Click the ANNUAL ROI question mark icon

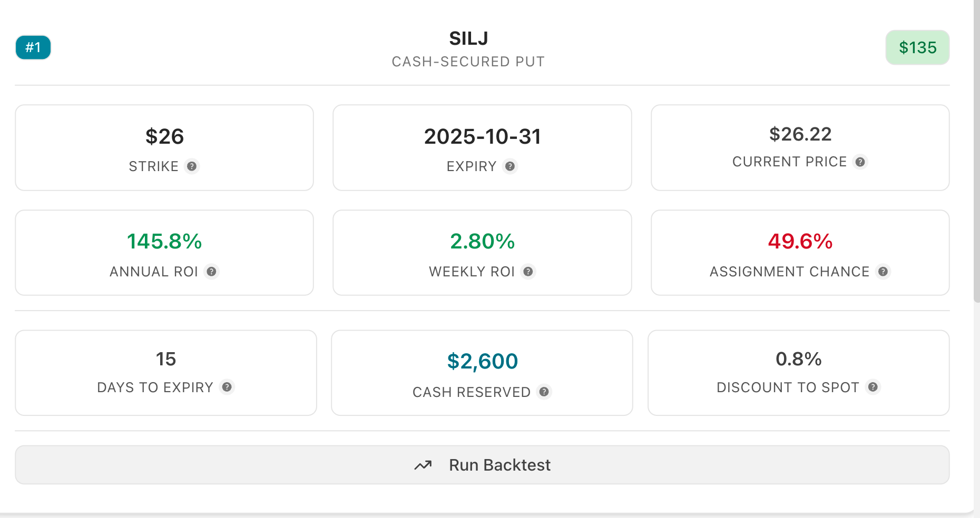pos(211,272)
